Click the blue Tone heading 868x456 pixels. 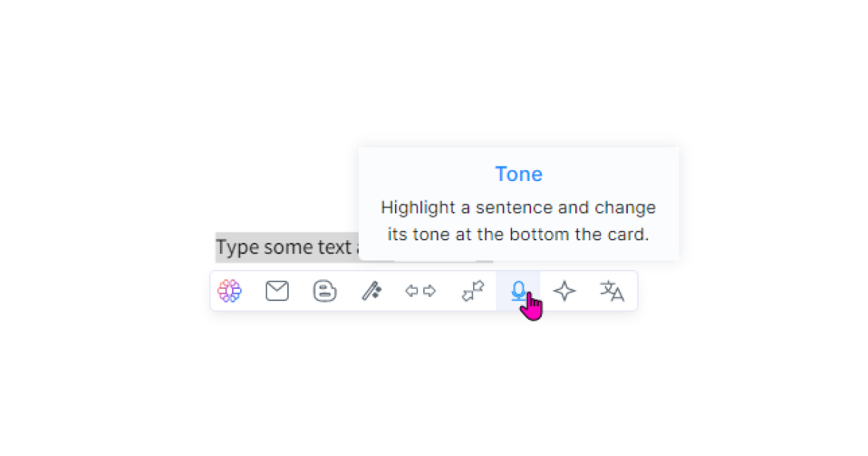[518, 174]
